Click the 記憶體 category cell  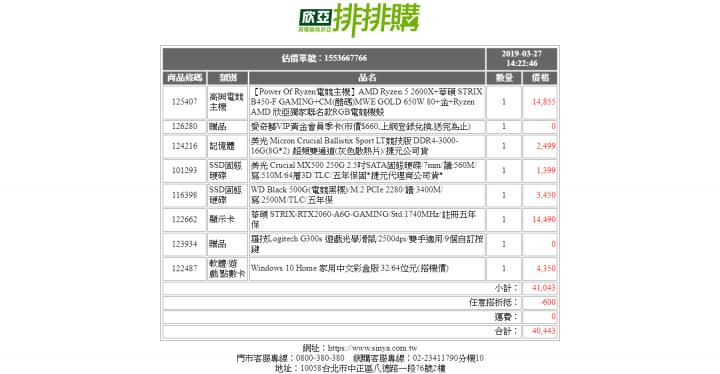point(228,146)
